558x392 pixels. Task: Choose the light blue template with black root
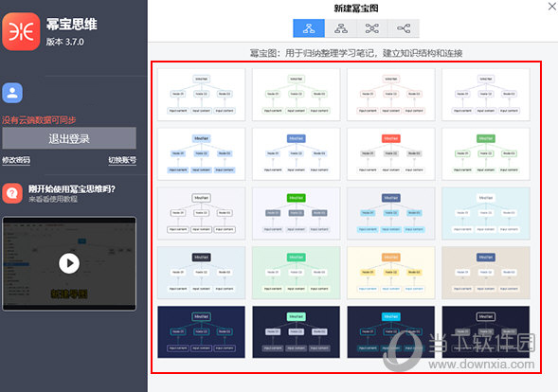click(x=202, y=273)
